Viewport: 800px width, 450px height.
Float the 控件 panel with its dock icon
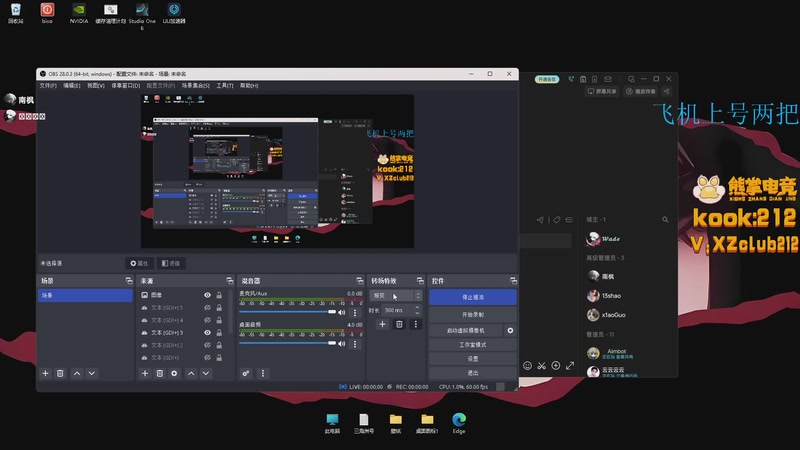(513, 281)
